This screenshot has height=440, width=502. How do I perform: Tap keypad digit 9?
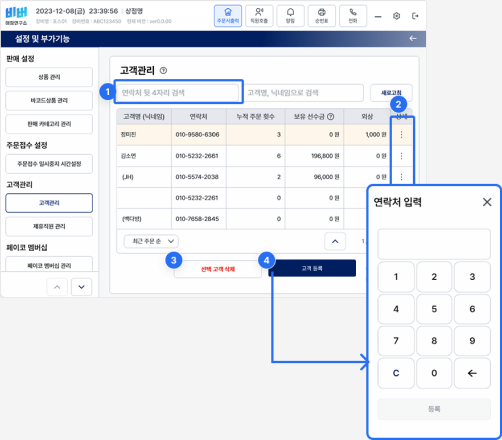tap(472, 341)
